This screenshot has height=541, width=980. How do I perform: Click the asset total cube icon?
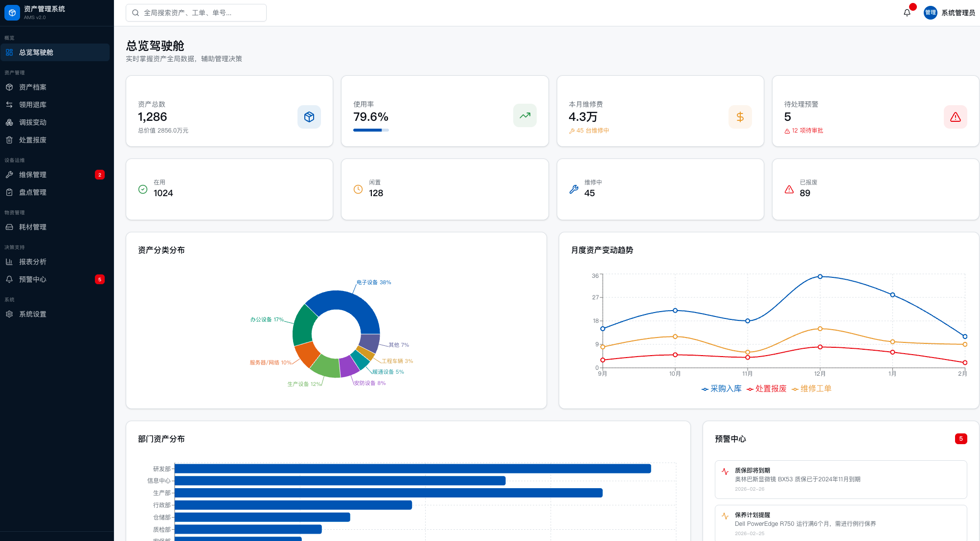point(309,117)
